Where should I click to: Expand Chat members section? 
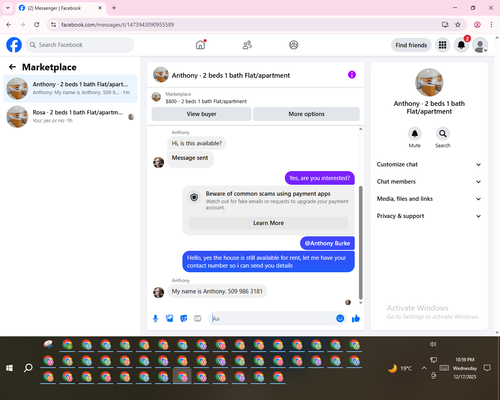pos(429,182)
